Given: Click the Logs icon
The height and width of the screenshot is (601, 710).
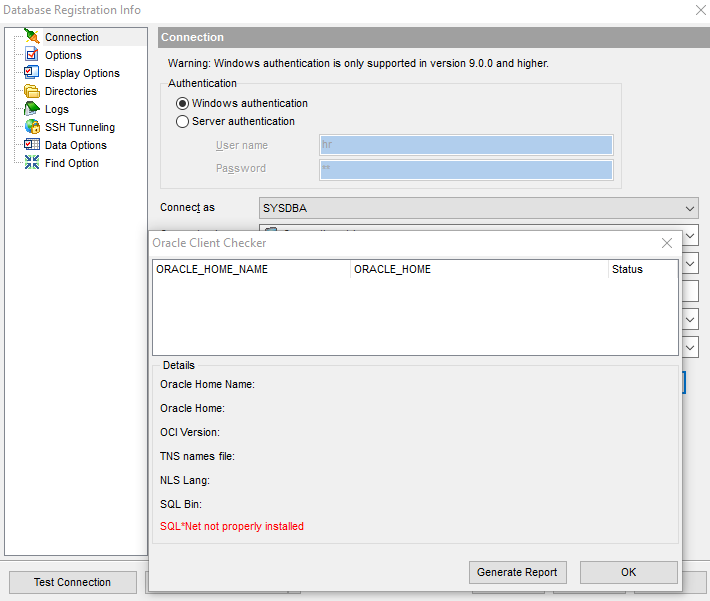Looking at the screenshot, I should pyautogui.click(x=32, y=109).
